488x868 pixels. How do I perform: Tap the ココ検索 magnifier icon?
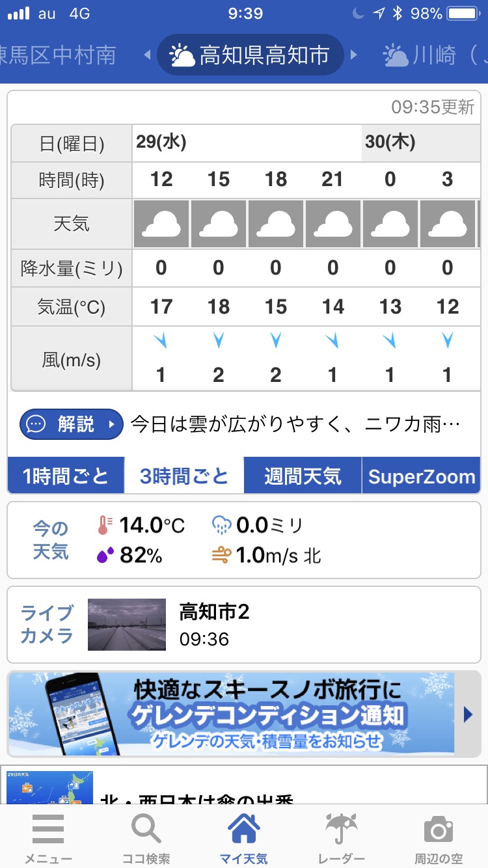[146, 829]
